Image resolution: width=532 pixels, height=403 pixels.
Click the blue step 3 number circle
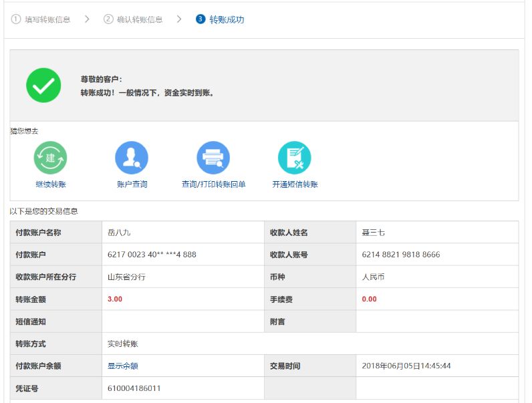[x=201, y=19]
